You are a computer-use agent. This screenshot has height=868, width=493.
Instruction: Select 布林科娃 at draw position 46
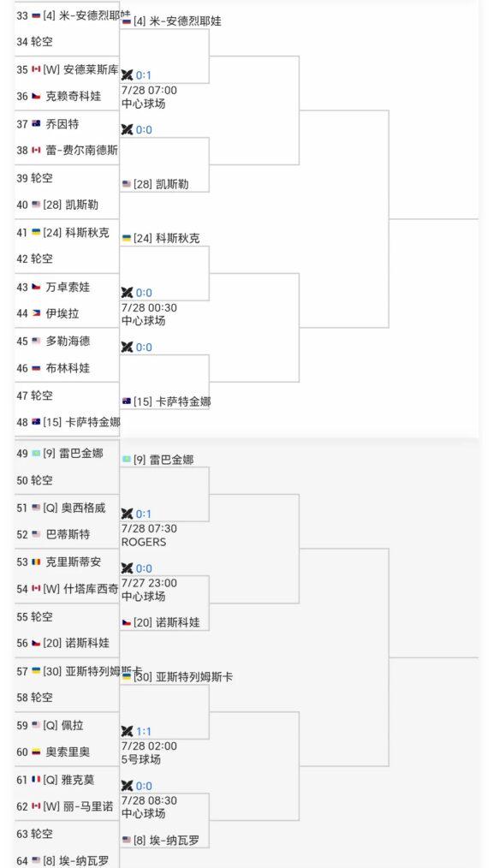(67, 367)
